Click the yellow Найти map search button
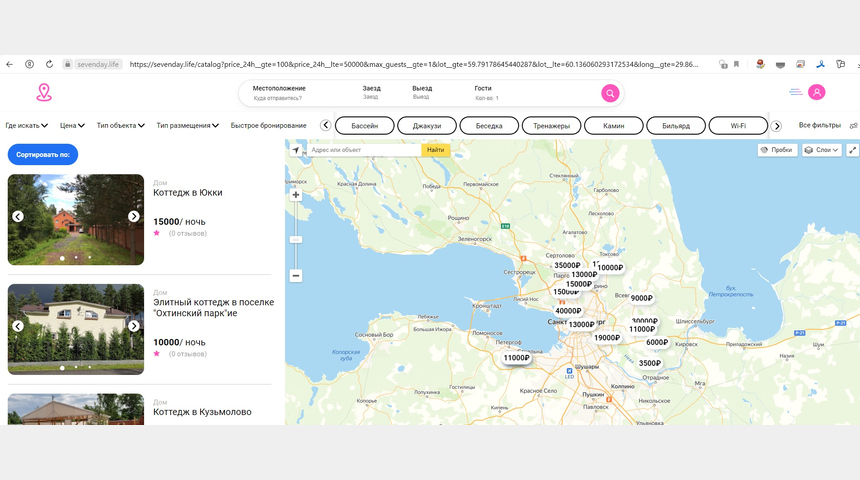This screenshot has width=860, height=480. click(x=435, y=150)
